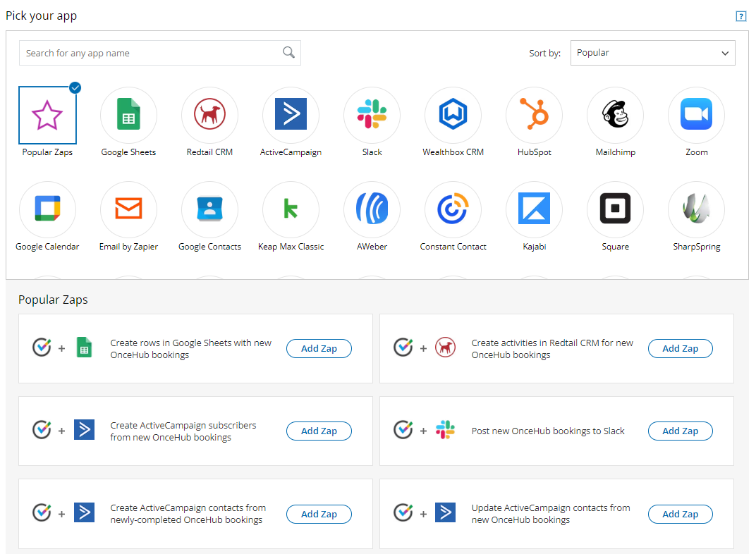Add Zap for posting bookings to Slack
The width and height of the screenshot is (756, 554).
680,431
